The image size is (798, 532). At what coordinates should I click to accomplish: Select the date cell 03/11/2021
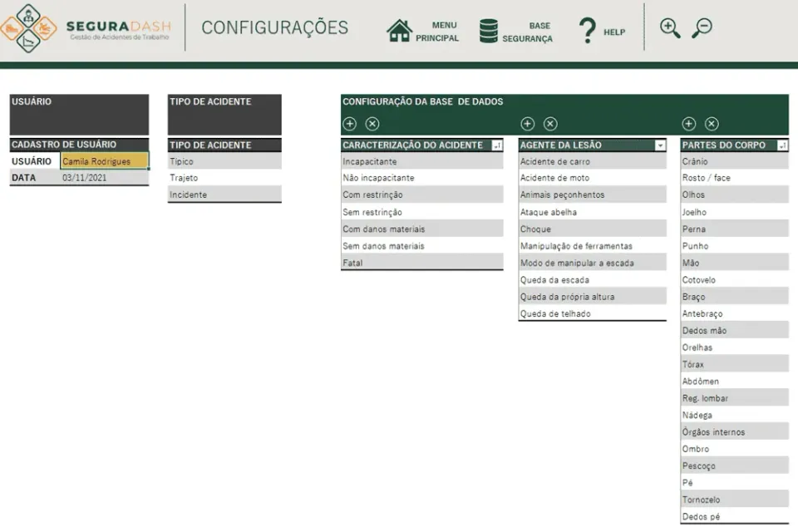105,178
